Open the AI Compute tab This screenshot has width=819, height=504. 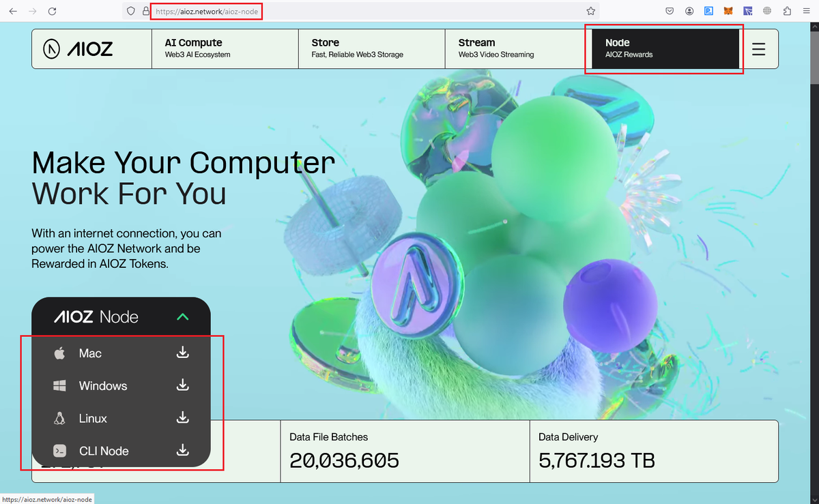(x=225, y=48)
